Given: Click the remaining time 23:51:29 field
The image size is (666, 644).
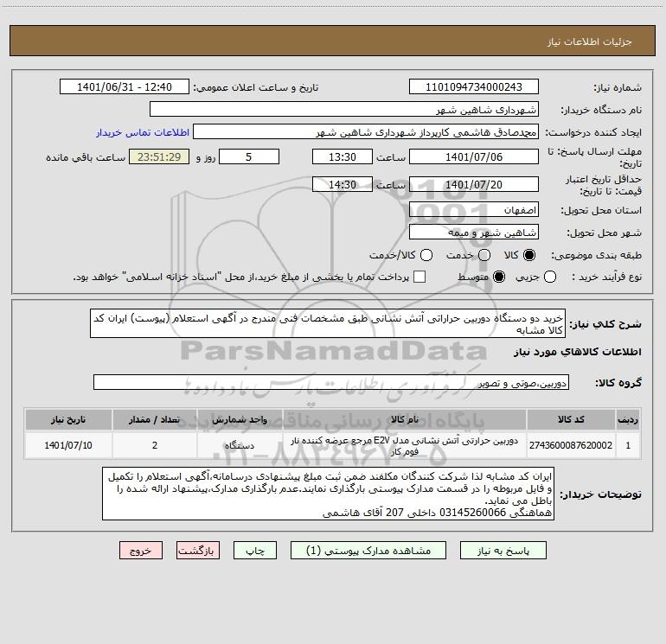Looking at the screenshot, I should click(x=159, y=157).
